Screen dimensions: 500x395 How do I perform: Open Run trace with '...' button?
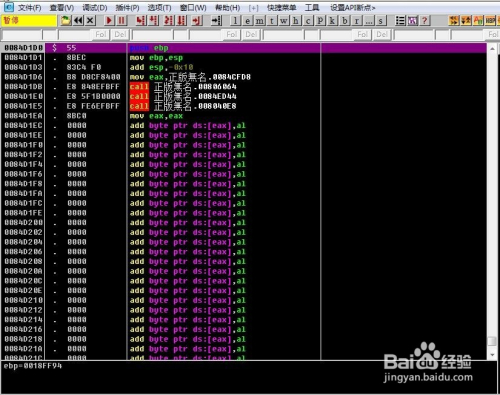click(x=368, y=21)
